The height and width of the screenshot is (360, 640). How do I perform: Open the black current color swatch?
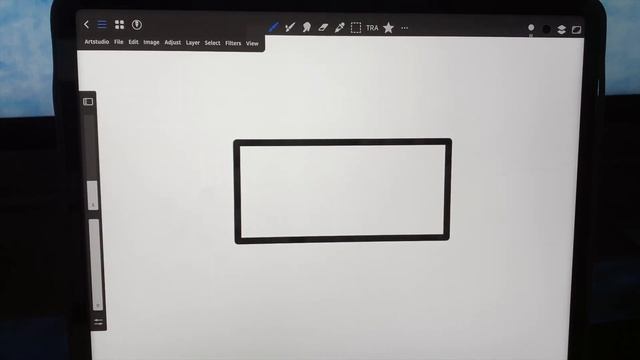[x=546, y=29]
